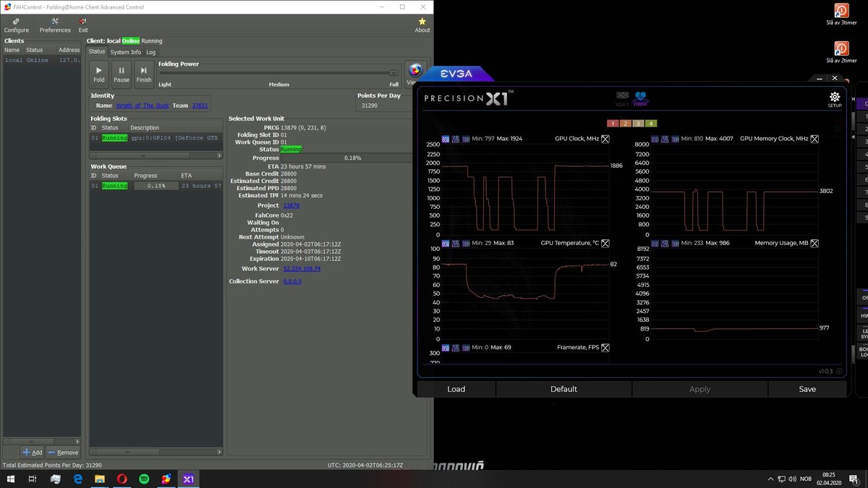Open Microsoft Edge from the taskbar

(78, 479)
